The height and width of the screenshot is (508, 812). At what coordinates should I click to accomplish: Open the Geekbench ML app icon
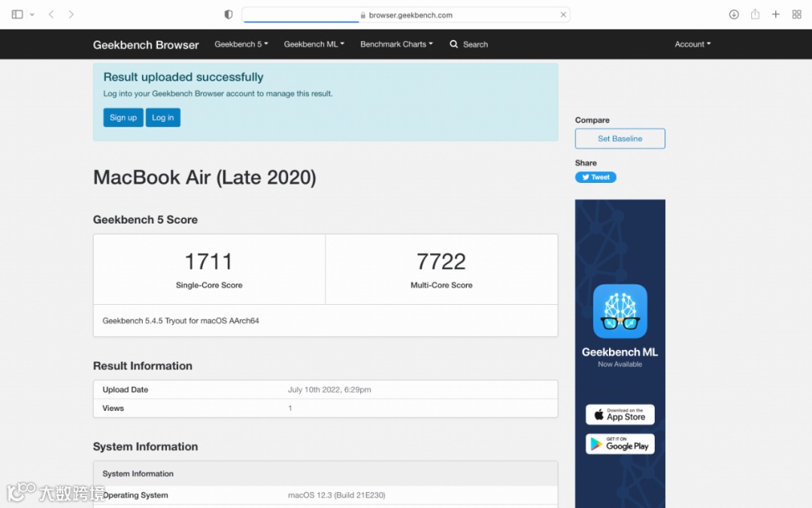[x=620, y=311]
